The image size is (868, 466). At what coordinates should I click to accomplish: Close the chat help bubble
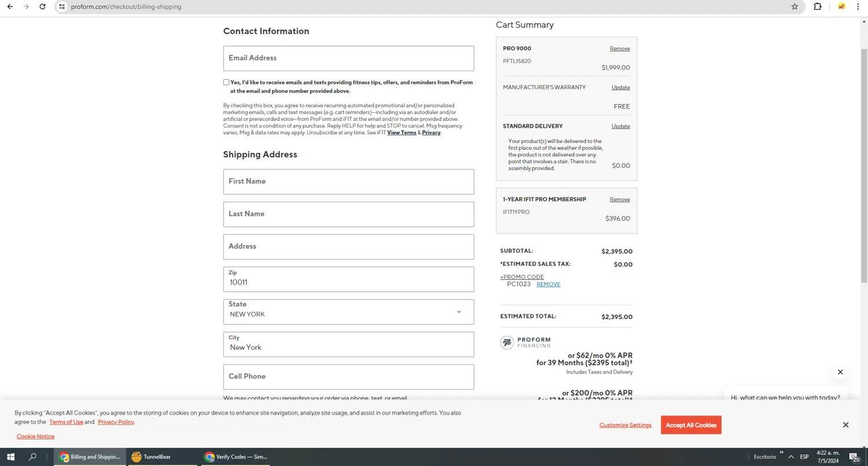coord(840,372)
